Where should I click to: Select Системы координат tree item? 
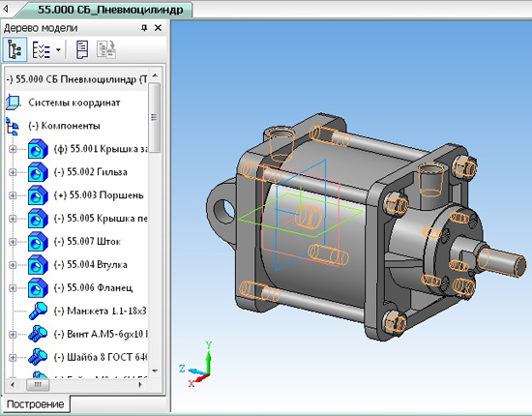click(x=74, y=103)
